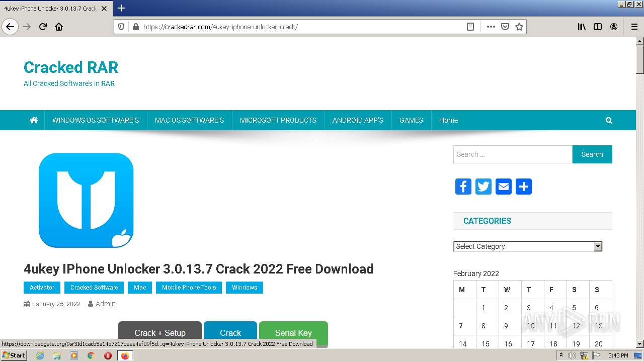The width and height of the screenshot is (644, 362).
Task: Show hidden tray icons arrow
Action: pyautogui.click(x=561, y=355)
